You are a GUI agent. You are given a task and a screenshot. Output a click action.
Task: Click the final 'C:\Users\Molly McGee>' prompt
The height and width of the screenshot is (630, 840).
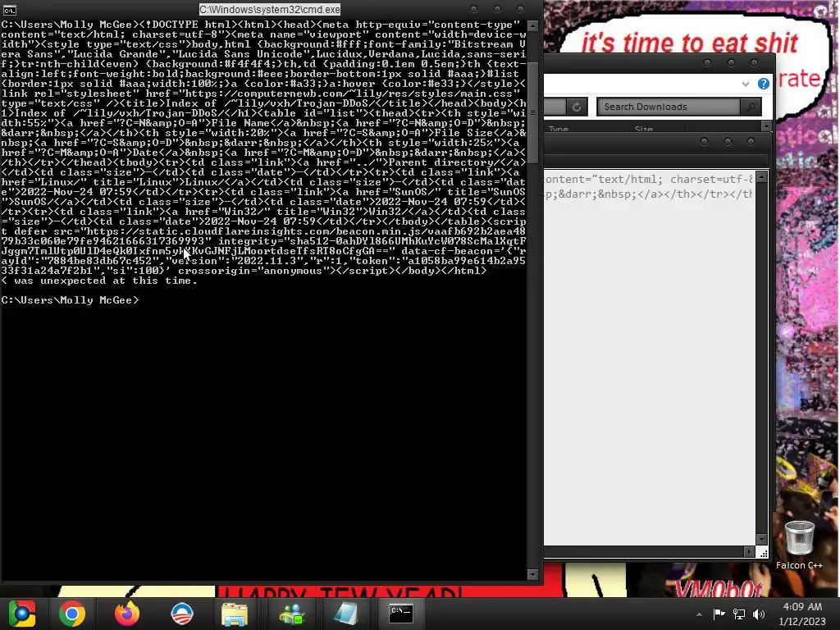[70, 300]
